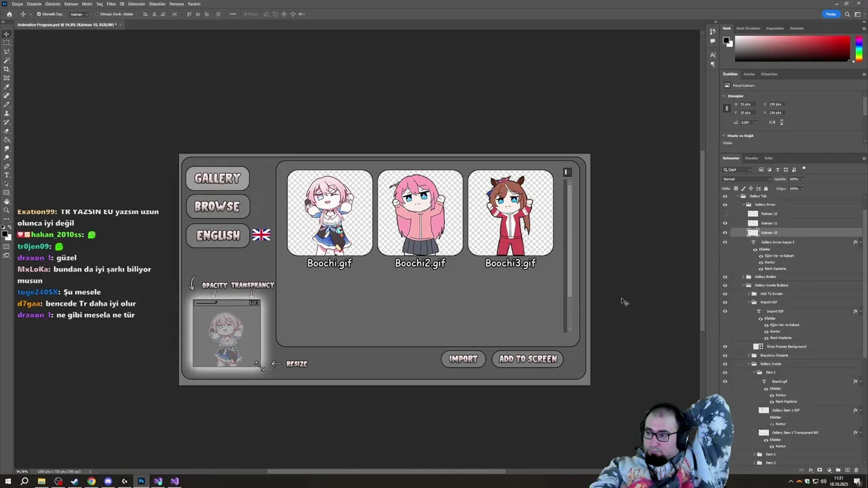The height and width of the screenshot is (488, 868).
Task: Select the Crop tool
Action: [x=7, y=69]
